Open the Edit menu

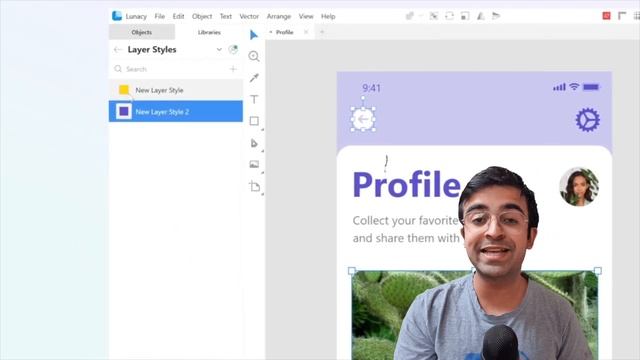tap(178, 16)
